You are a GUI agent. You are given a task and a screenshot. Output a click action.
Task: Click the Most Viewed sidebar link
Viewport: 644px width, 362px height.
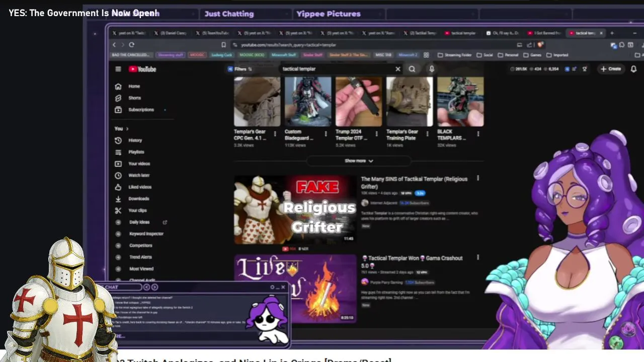(x=141, y=269)
